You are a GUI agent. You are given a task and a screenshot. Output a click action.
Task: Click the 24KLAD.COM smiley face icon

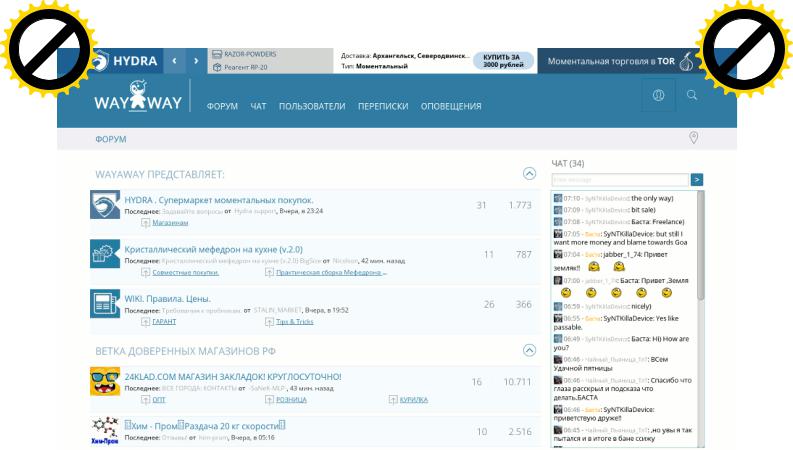(105, 381)
